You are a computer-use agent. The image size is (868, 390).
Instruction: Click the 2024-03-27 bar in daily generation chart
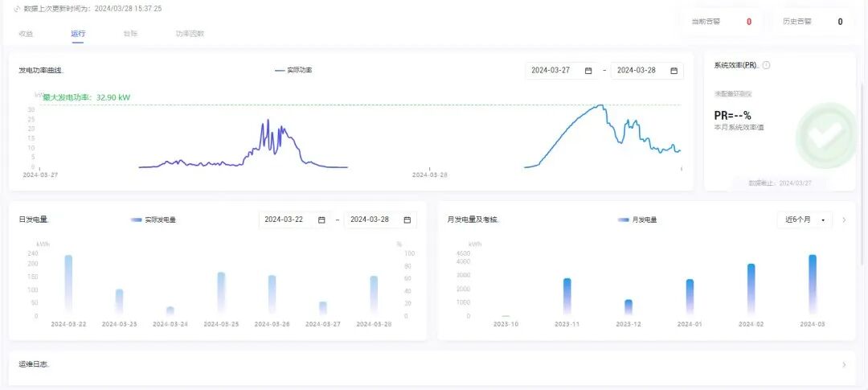pos(323,308)
